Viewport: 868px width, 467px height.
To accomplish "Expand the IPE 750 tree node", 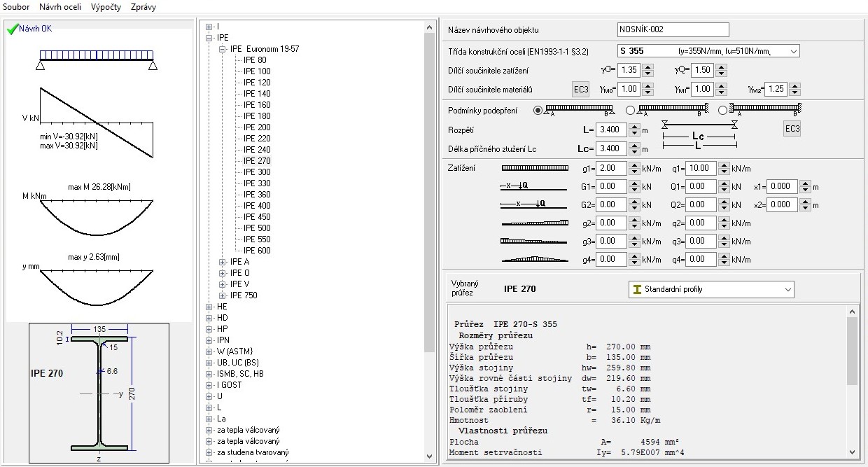I will [222, 295].
